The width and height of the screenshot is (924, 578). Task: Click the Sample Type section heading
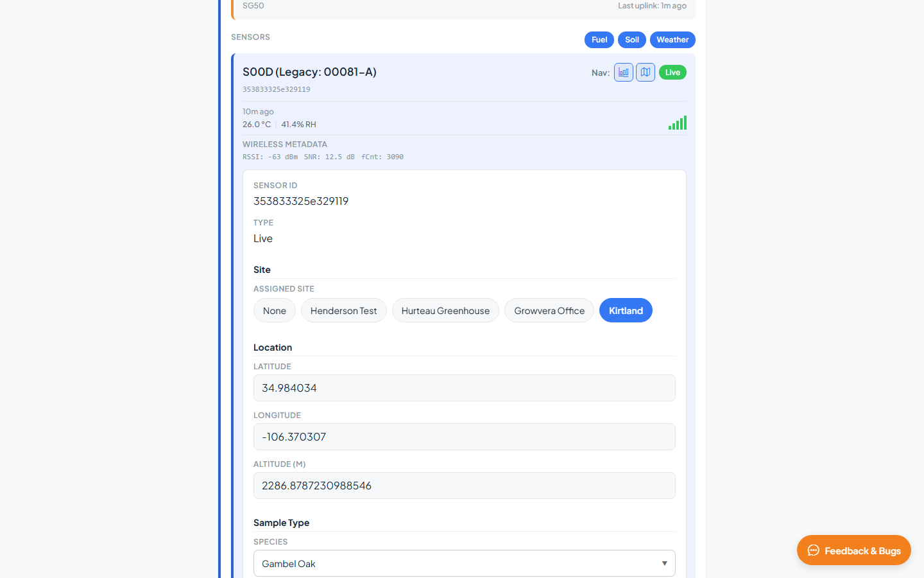tap(281, 523)
